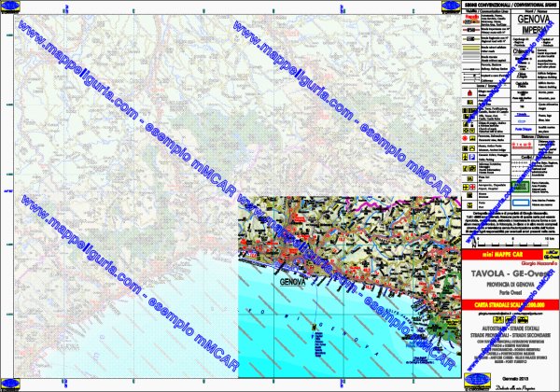Click the red distance sample in the legend
This screenshot has width=560, height=392.
pos(522,145)
